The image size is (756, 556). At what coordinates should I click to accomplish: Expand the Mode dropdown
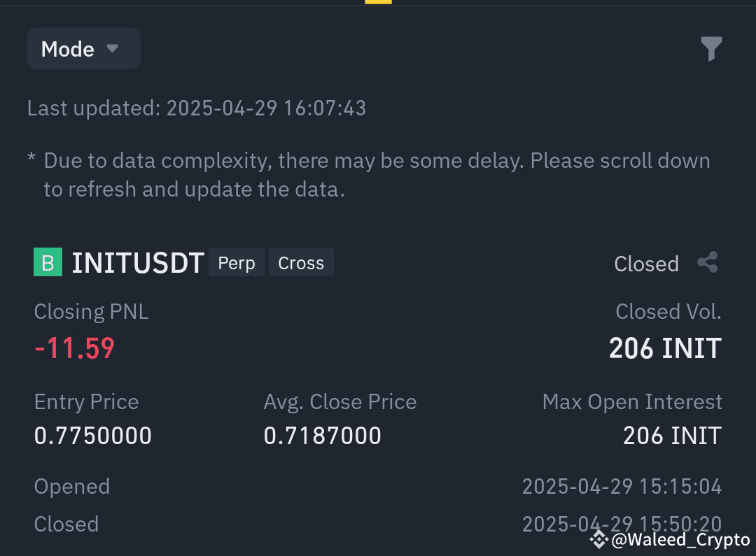(x=83, y=48)
